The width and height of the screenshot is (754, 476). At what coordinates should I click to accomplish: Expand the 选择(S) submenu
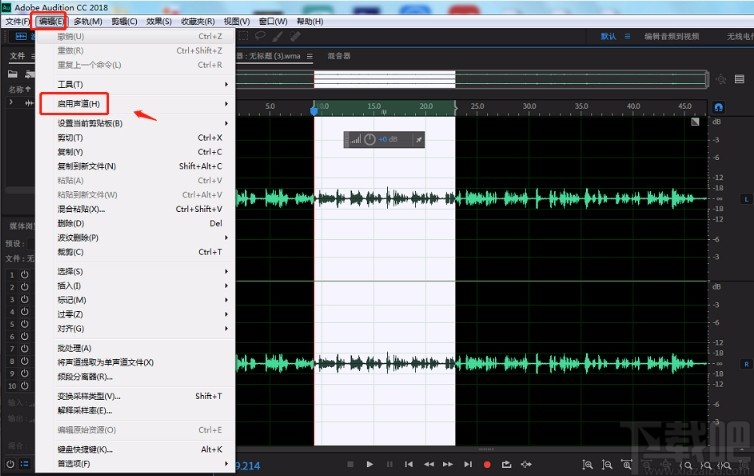[136, 271]
